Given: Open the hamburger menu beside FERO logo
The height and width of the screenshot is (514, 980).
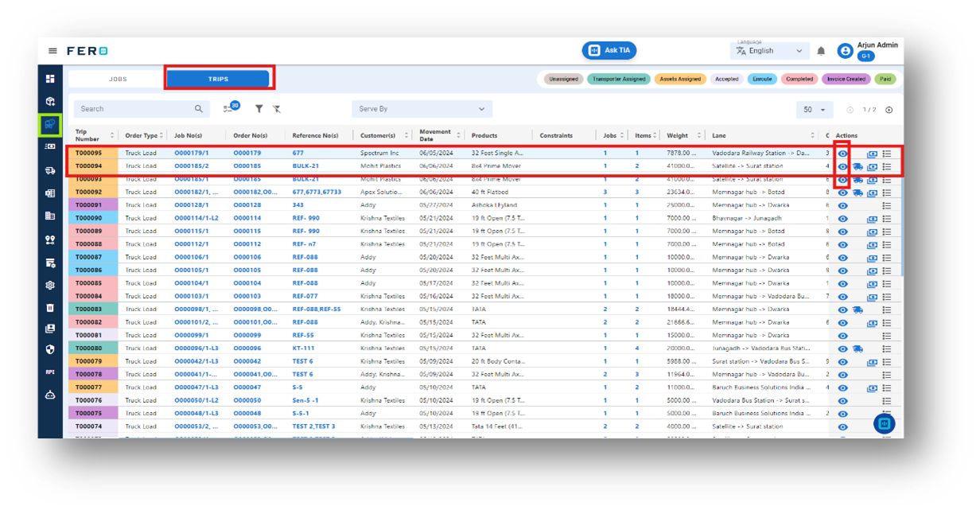Looking at the screenshot, I should [52, 51].
